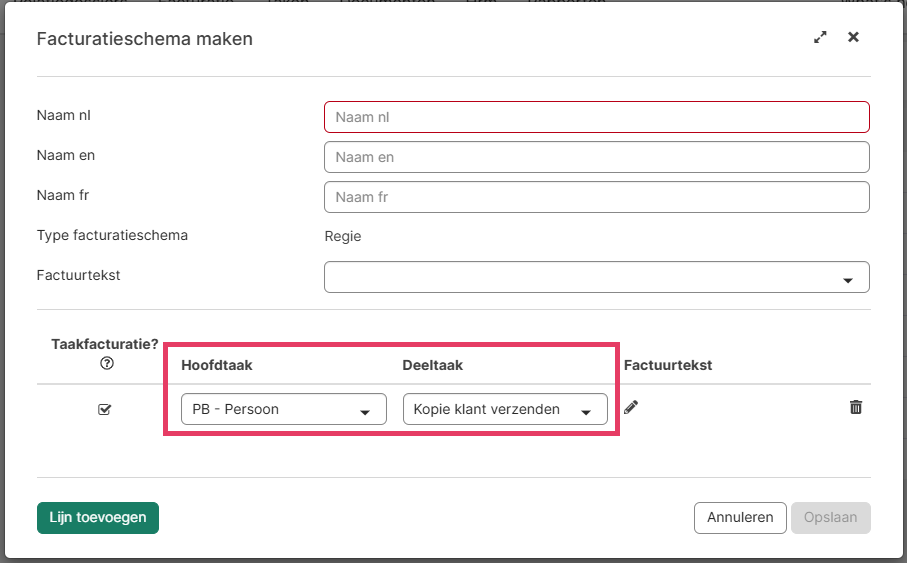Click the Opslaan button

(x=830, y=518)
